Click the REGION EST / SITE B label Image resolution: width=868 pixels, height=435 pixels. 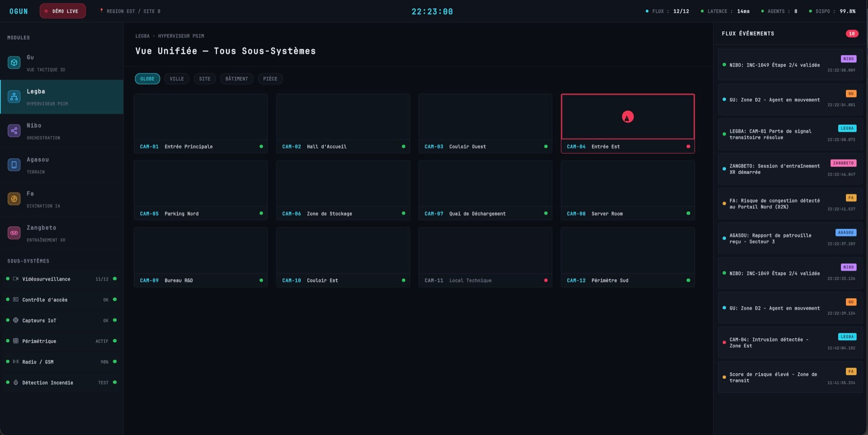pos(134,11)
